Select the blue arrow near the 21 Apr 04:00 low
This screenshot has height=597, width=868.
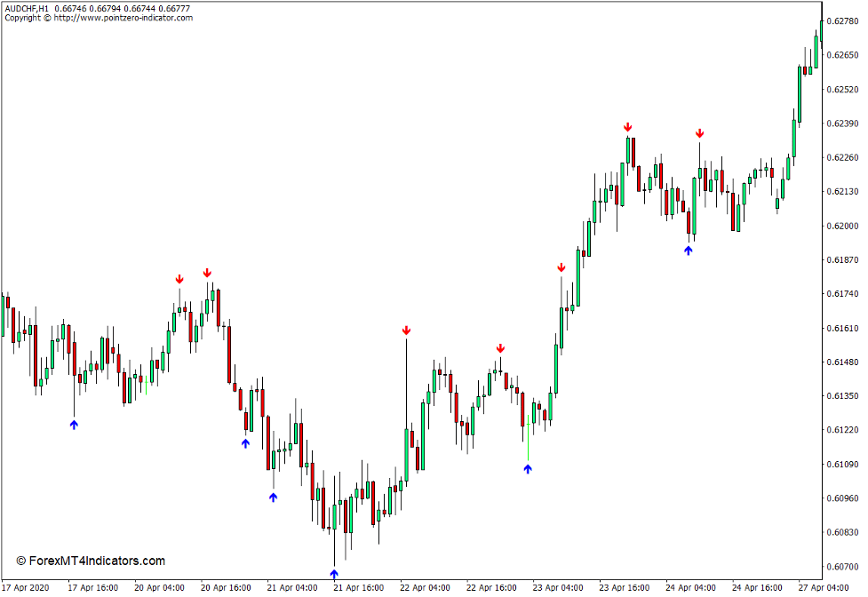(272, 497)
